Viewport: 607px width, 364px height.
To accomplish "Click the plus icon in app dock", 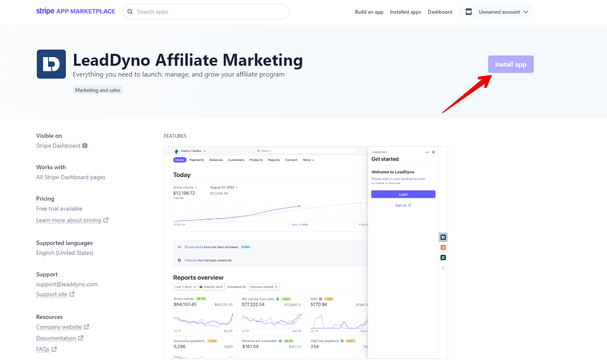I will click(443, 268).
